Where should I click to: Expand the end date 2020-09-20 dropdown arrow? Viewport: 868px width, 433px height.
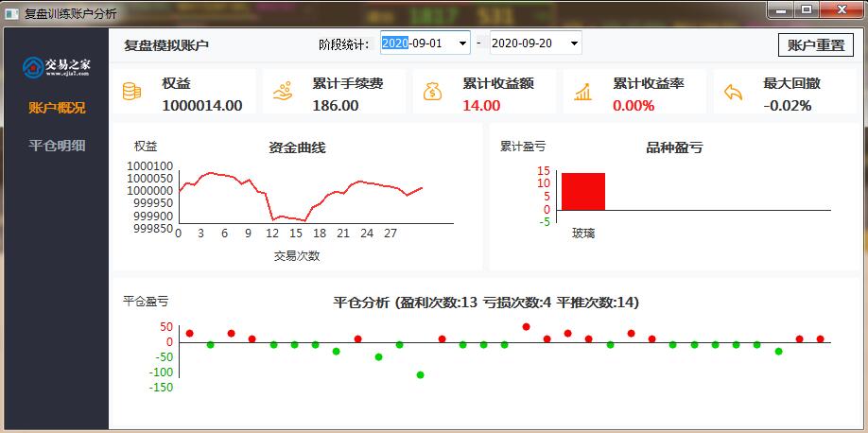tap(574, 43)
